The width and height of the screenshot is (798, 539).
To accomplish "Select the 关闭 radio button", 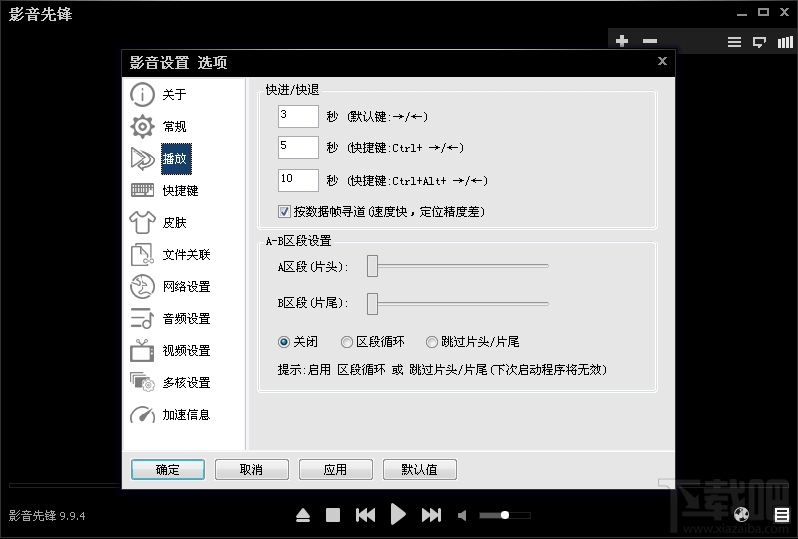I will click(284, 342).
